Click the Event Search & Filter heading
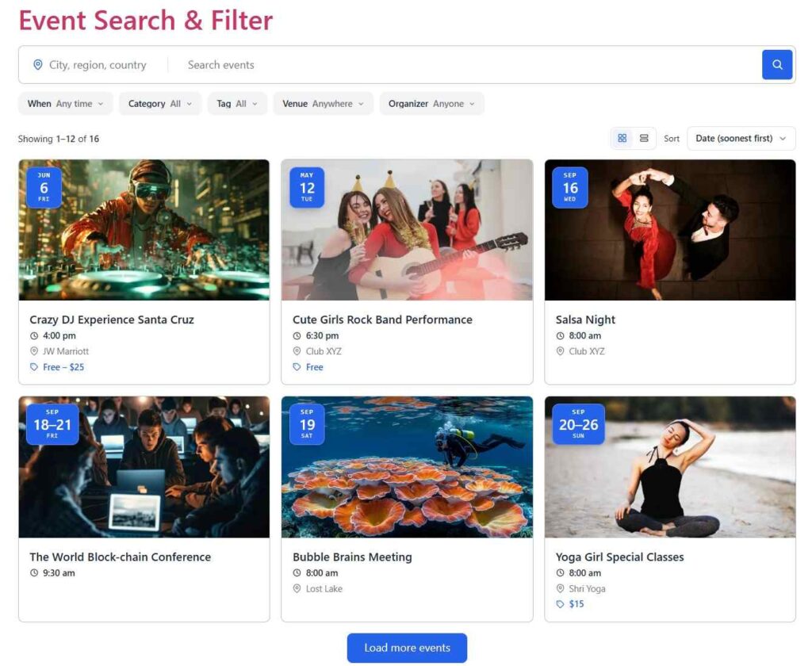 point(146,21)
